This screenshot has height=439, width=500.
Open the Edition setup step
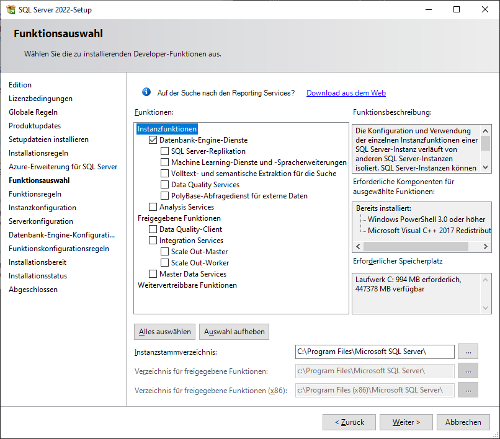tap(20, 85)
